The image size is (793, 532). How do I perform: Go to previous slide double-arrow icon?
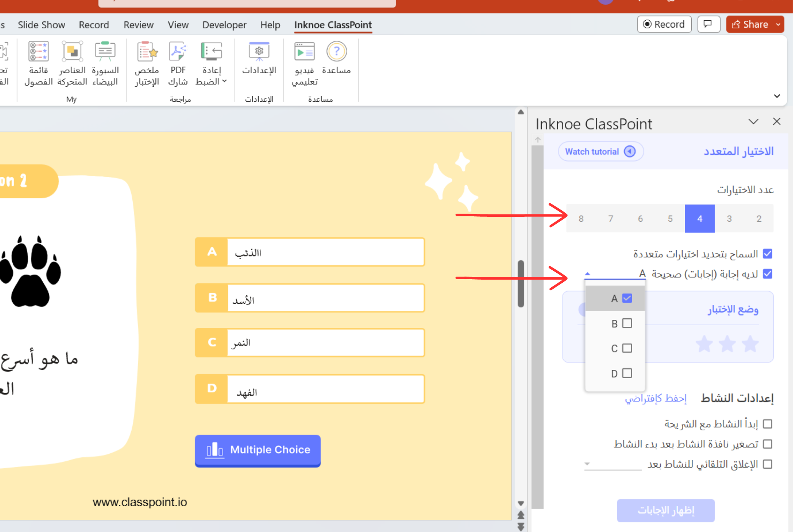tap(521, 515)
